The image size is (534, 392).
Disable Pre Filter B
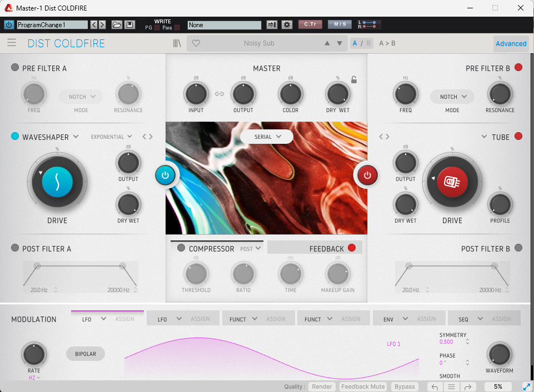click(x=518, y=67)
